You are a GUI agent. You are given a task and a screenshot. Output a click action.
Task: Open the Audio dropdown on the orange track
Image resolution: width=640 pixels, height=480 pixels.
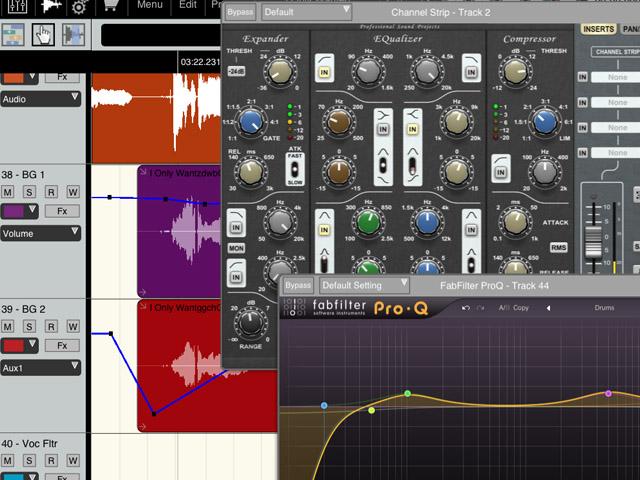[40, 99]
